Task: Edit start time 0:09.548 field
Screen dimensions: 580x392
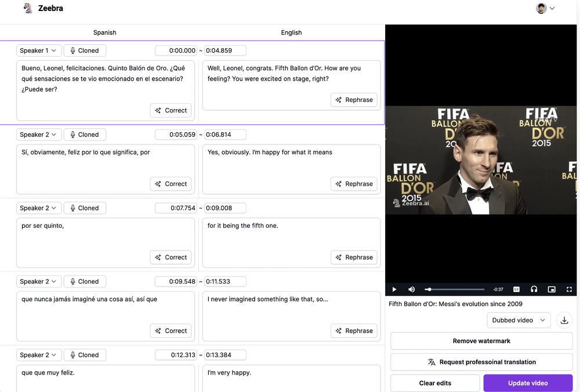Action: click(x=176, y=281)
